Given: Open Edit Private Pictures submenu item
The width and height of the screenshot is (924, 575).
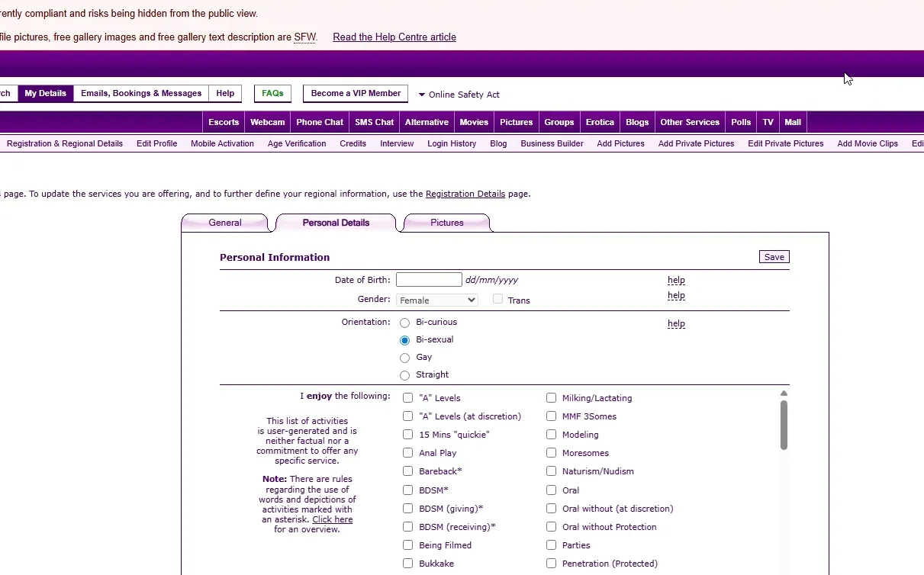Looking at the screenshot, I should 786,143.
